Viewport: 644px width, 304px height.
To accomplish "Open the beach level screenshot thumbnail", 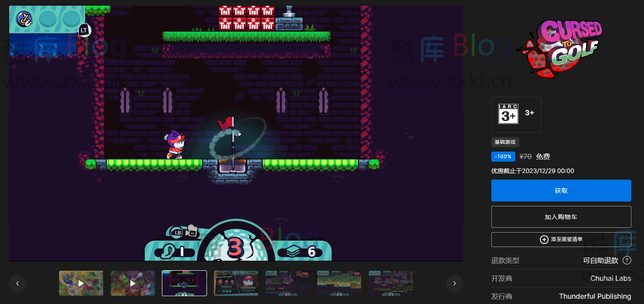I will point(339,283).
